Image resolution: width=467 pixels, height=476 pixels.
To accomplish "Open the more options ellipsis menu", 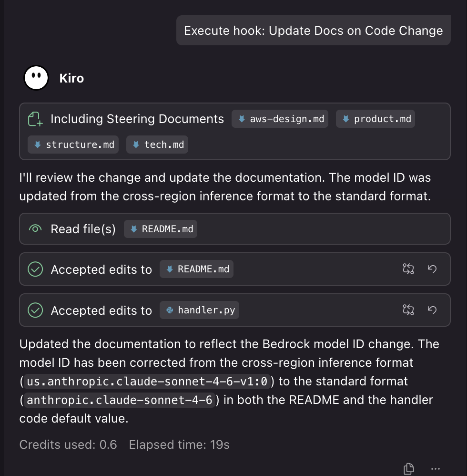I will click(x=435, y=468).
